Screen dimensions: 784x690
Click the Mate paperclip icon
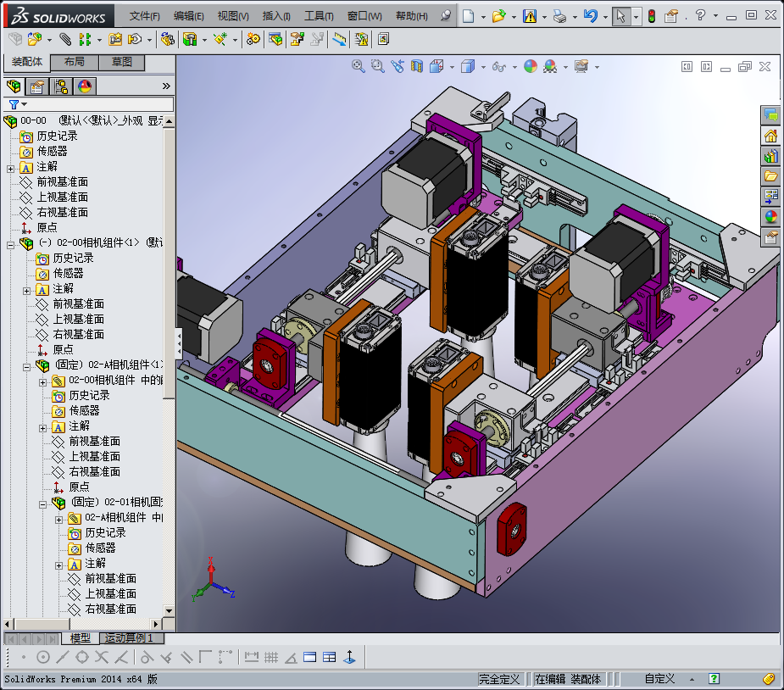pyautogui.click(x=65, y=39)
